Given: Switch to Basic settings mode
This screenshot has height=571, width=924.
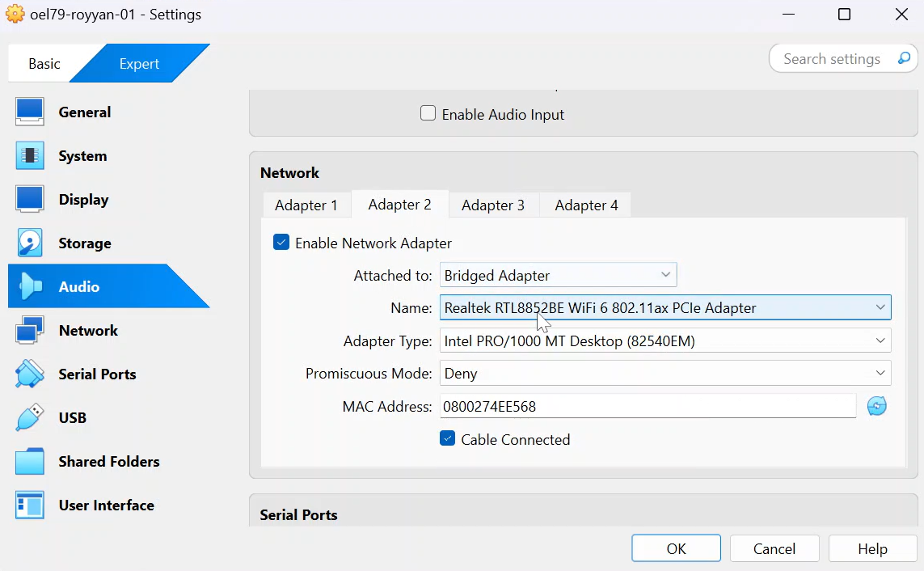Looking at the screenshot, I should [x=44, y=64].
